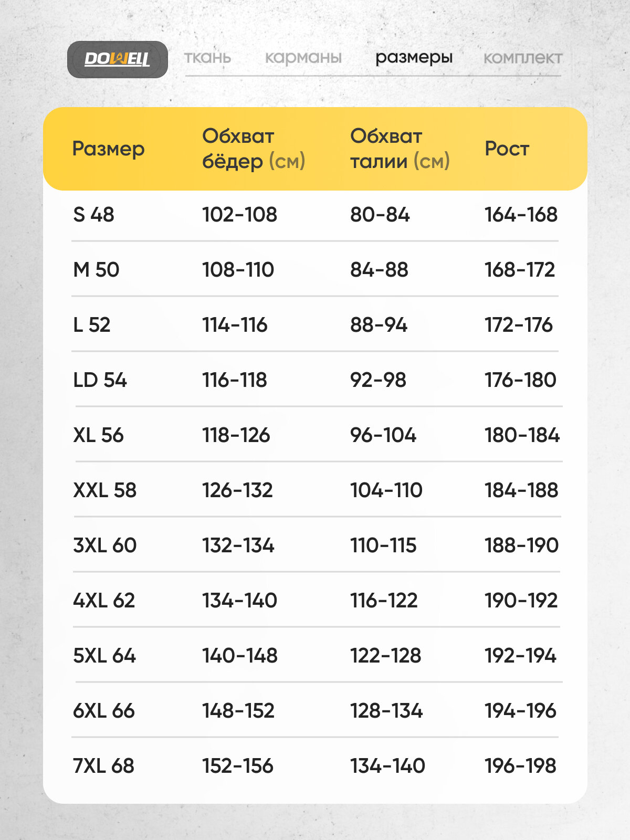Select the S 48 size row label
Image resolution: width=630 pixels, height=840 pixels.
click(x=93, y=214)
